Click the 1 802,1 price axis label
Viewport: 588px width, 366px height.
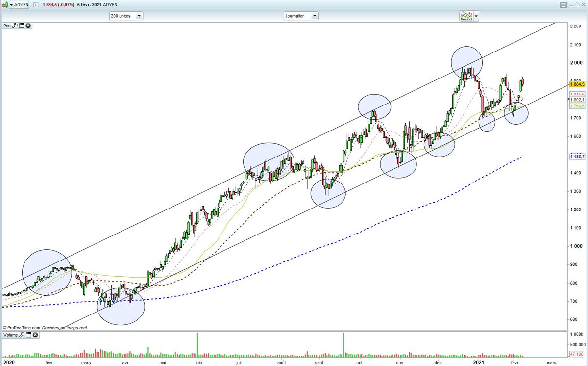tap(578, 100)
